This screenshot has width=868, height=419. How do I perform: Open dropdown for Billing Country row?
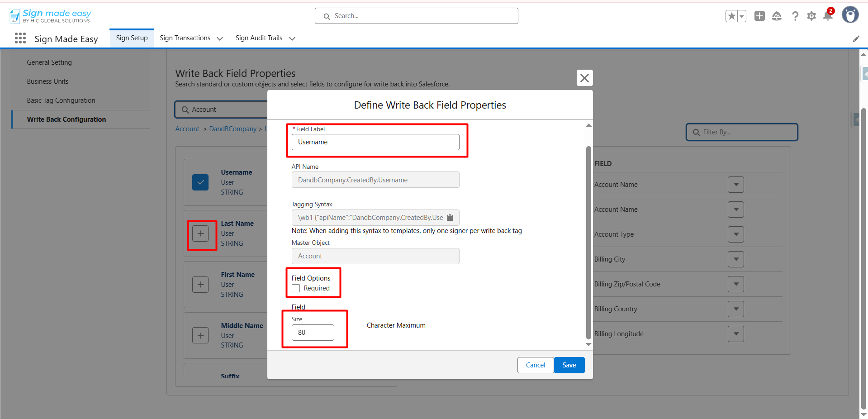click(736, 309)
